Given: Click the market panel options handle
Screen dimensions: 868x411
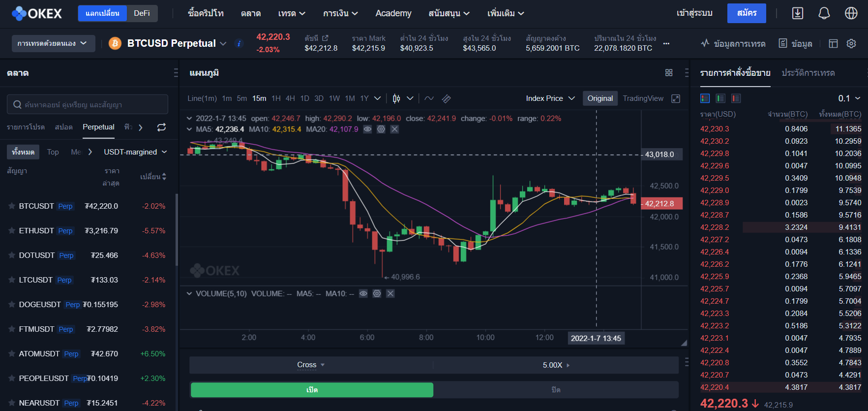Looking at the screenshot, I should (176, 73).
